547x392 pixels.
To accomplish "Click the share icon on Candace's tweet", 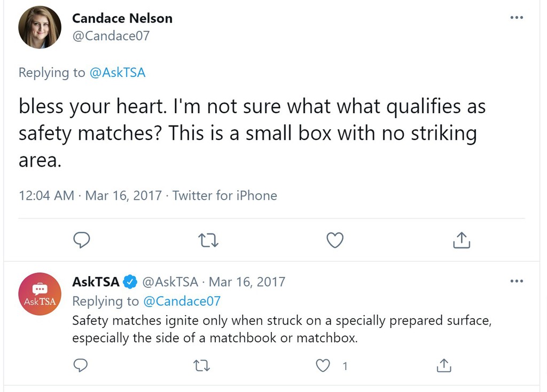I will (461, 240).
